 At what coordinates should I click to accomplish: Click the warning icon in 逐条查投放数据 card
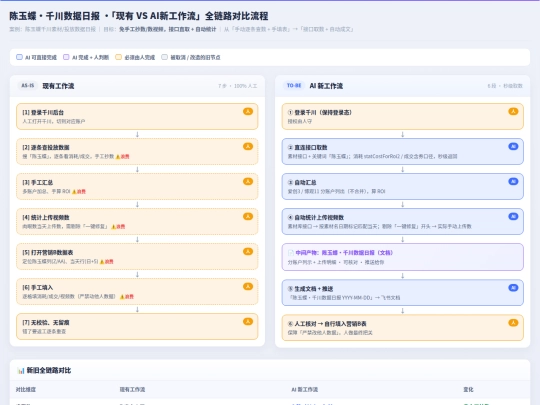[x=118, y=157]
